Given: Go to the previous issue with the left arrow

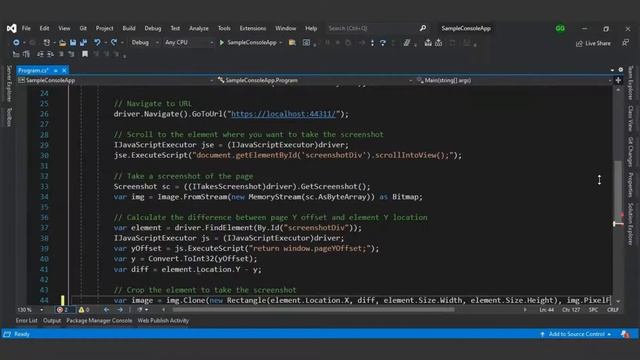Looking at the screenshot, I should coord(106,310).
